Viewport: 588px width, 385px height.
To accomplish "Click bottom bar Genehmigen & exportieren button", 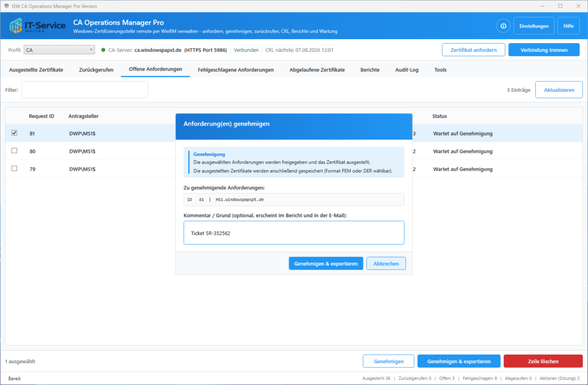I will tap(459, 361).
